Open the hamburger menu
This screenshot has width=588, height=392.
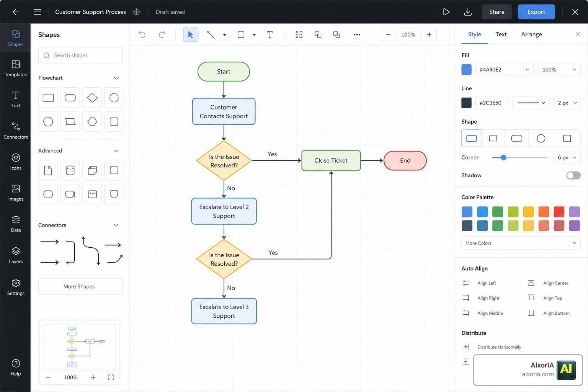[x=37, y=12]
